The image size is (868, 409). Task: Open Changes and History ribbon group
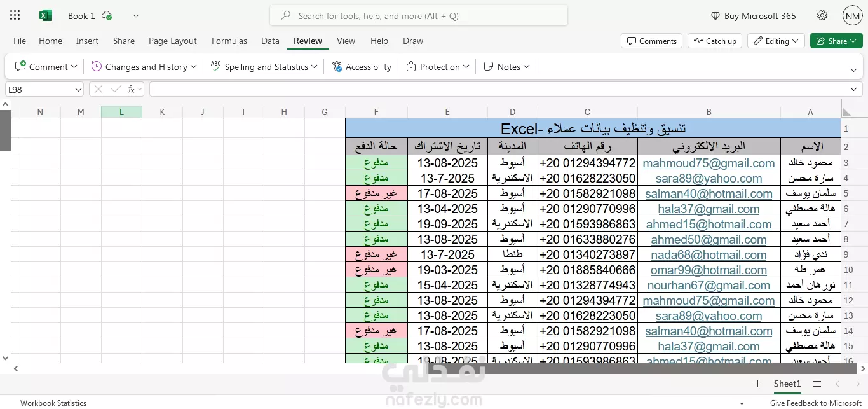click(x=144, y=67)
